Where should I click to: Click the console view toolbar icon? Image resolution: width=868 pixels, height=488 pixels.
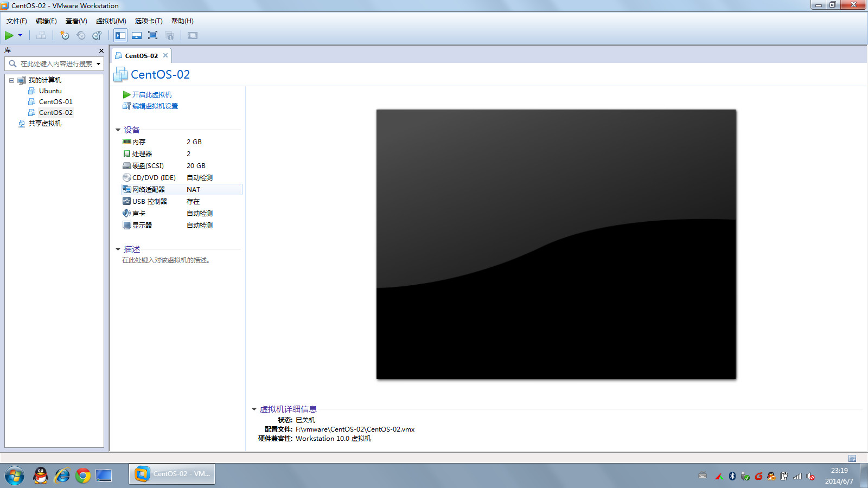pyautogui.click(x=193, y=35)
